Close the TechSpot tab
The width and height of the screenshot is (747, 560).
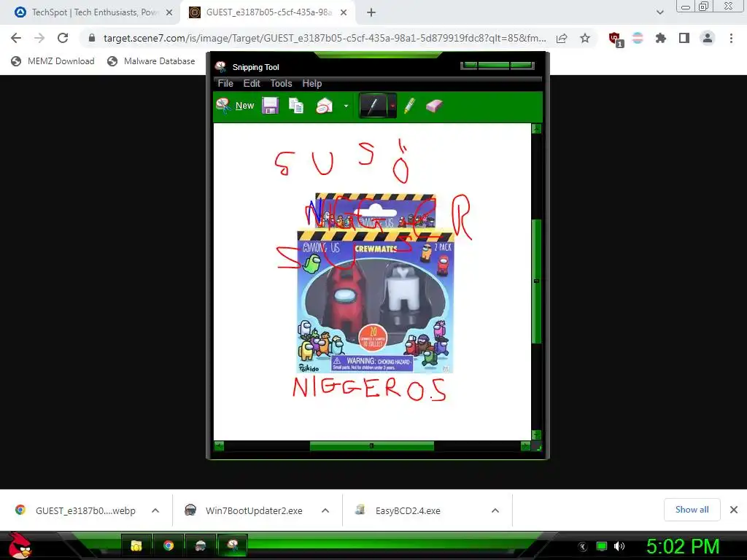[x=169, y=12]
